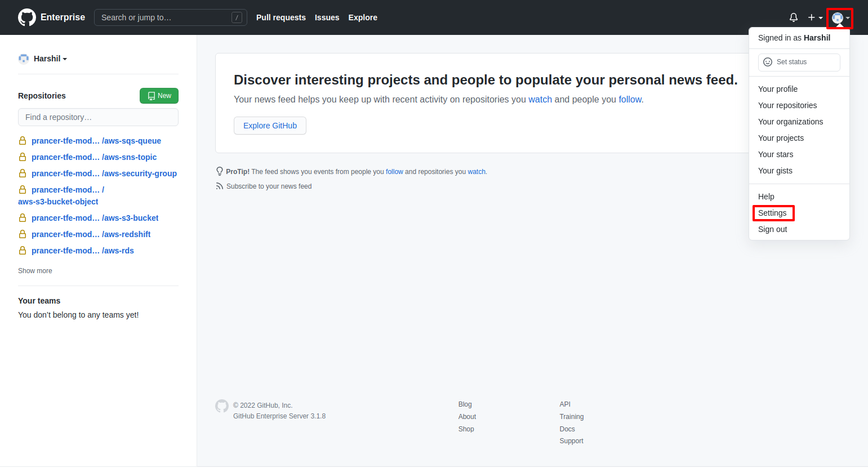The height and width of the screenshot is (468, 868).
Task: Click the lock icon beside aws-rds
Action: click(23, 251)
